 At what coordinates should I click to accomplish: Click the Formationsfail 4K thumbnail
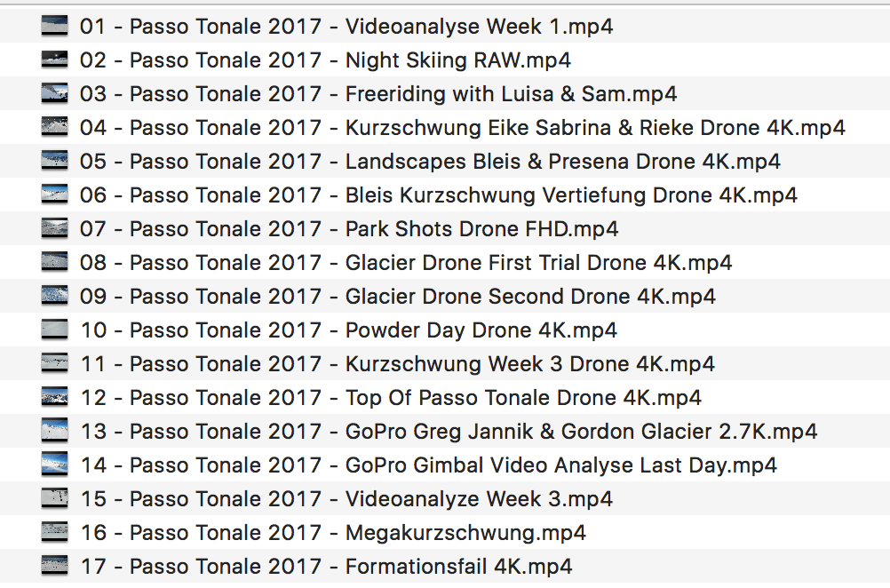pyautogui.click(x=54, y=566)
